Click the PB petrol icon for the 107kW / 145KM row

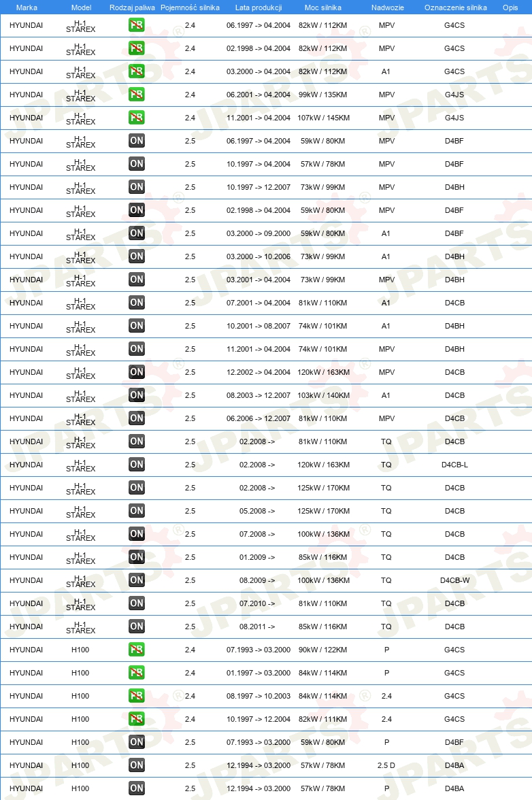(136, 117)
